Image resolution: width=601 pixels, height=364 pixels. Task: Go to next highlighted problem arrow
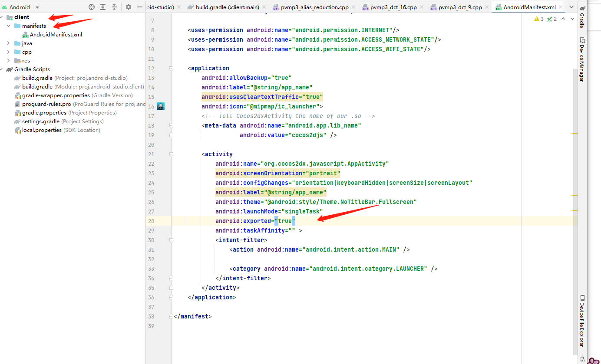tap(572, 19)
